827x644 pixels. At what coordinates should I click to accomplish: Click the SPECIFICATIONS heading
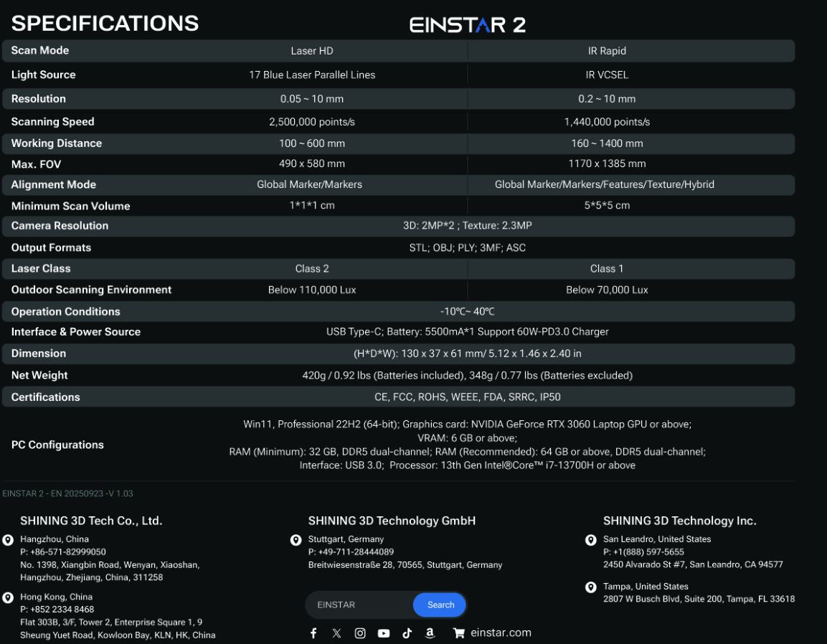105,23
